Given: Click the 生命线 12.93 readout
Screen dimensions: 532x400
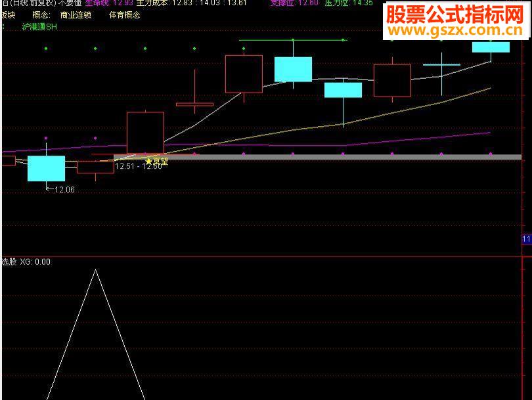Looking at the screenshot, I should pyautogui.click(x=109, y=3).
